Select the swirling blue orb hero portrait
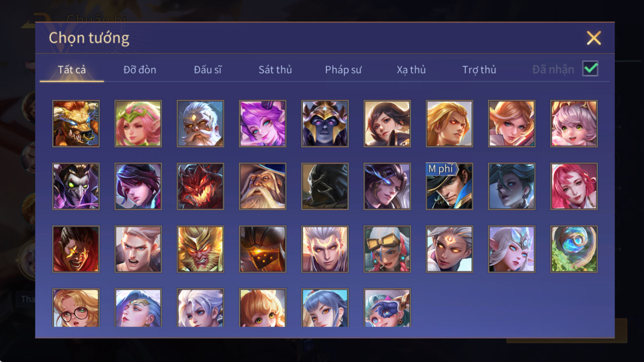Viewport: 644px width, 362px height. (x=574, y=249)
